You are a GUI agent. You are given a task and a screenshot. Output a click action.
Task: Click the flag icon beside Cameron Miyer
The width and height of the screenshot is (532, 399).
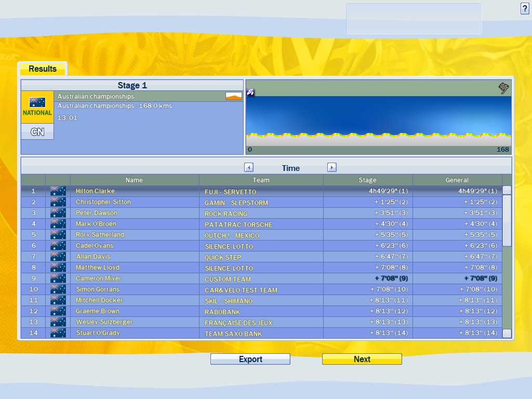(x=58, y=278)
